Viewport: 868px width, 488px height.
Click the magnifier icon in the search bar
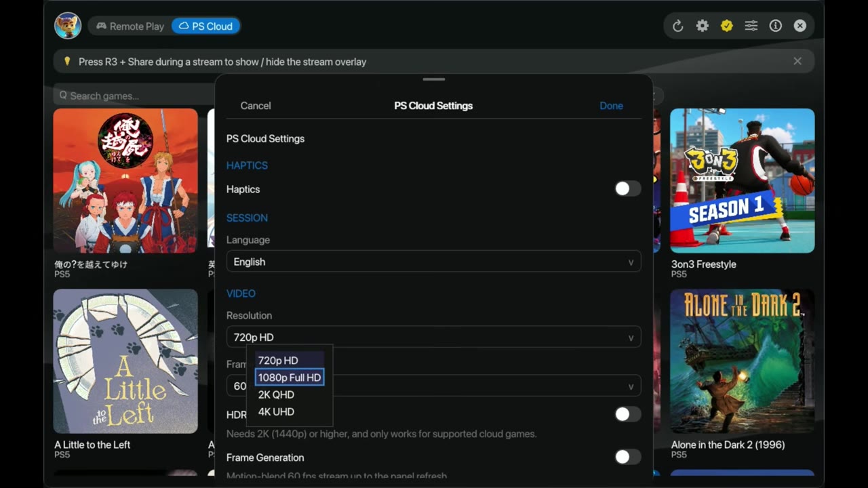coord(63,96)
